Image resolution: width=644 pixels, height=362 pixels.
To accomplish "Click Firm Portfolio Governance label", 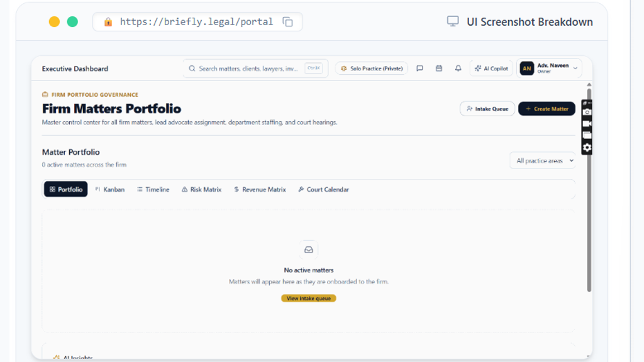I will 95,94.
